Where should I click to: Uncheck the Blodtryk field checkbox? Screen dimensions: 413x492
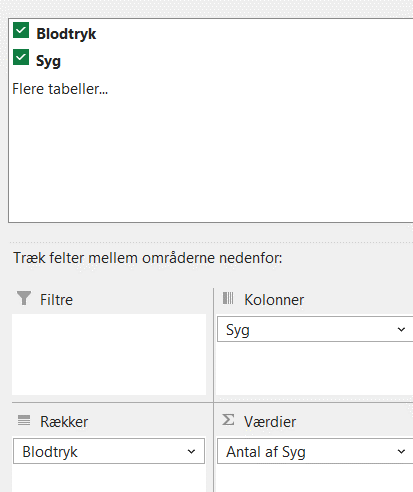point(21,30)
